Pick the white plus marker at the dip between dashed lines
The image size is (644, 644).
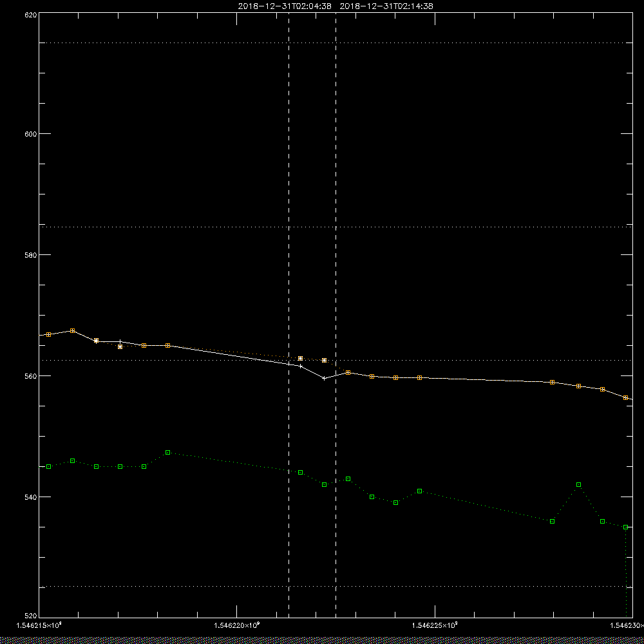pyautogui.click(x=324, y=378)
